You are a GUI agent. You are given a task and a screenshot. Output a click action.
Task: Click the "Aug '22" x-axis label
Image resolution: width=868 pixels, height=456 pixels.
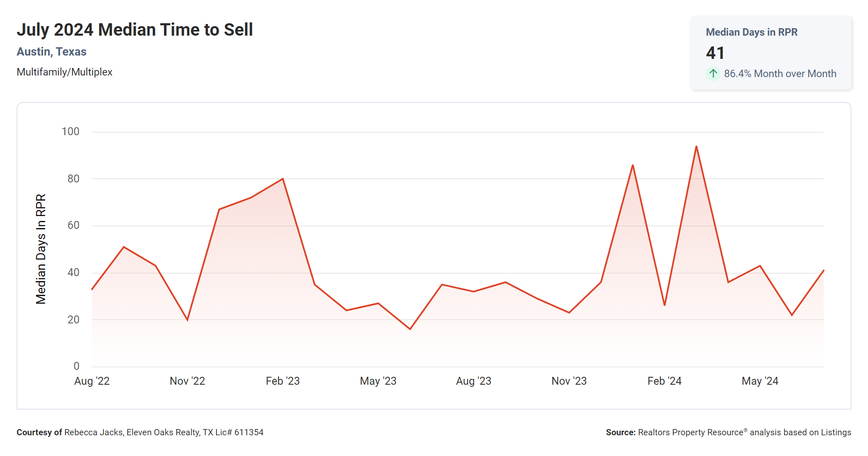pyautogui.click(x=92, y=381)
